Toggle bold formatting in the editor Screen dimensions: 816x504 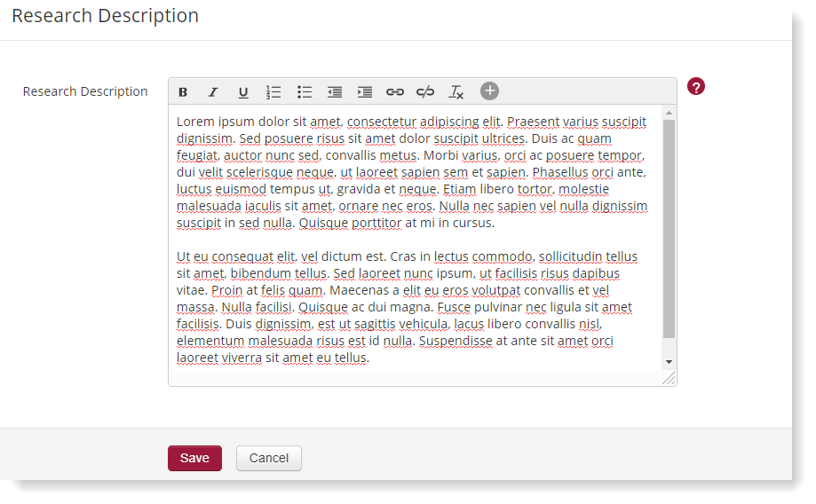coord(183,92)
